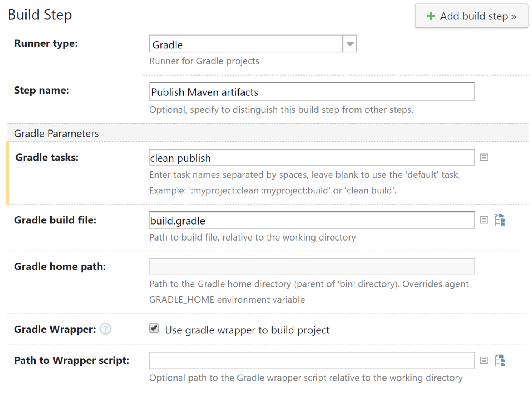Screen dimensions: 532x397
Task: Open parameter list icon for Wrapper script path
Action: click(484, 360)
